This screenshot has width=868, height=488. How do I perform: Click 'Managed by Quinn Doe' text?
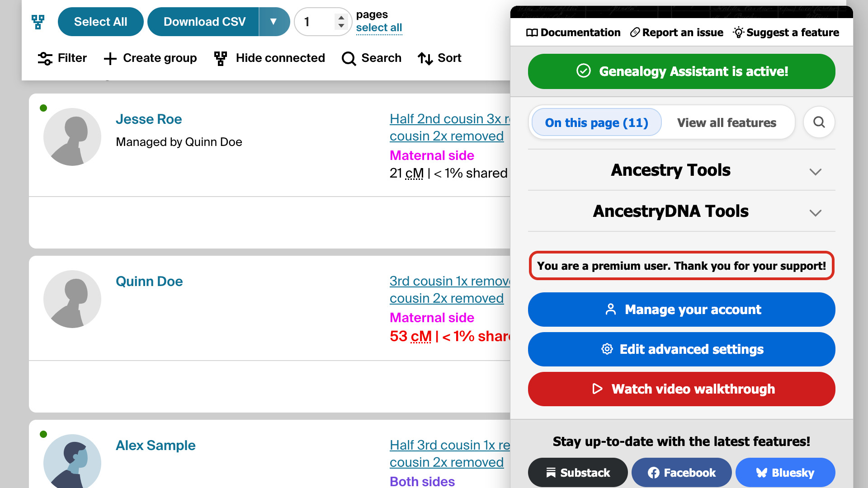coord(179,142)
